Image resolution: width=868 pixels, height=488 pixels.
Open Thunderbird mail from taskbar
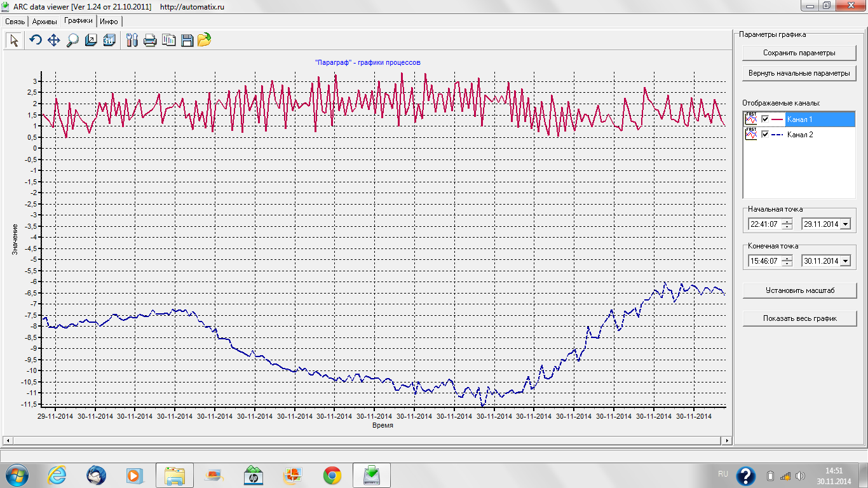(96, 475)
